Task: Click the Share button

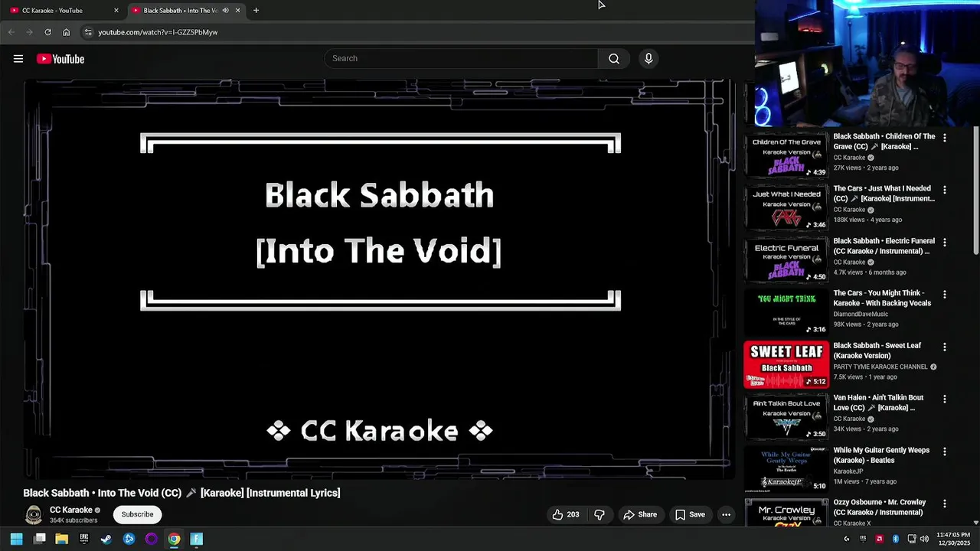Action: tap(639, 514)
